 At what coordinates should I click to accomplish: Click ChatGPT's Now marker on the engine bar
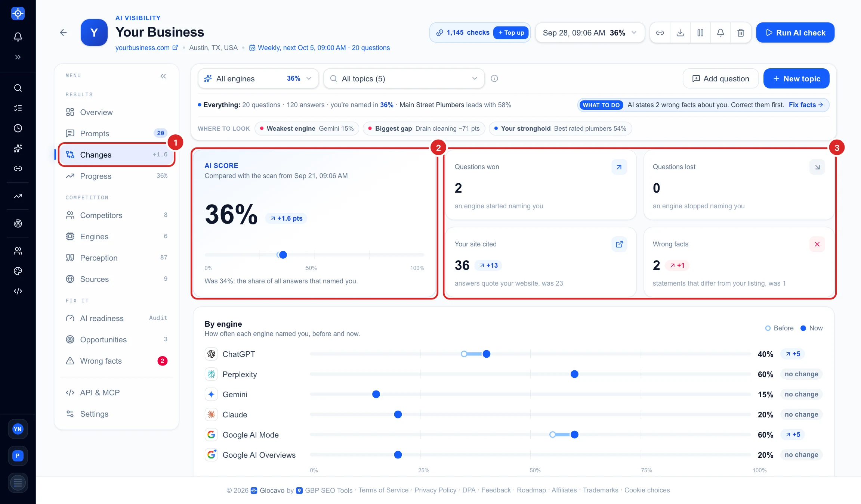click(486, 354)
